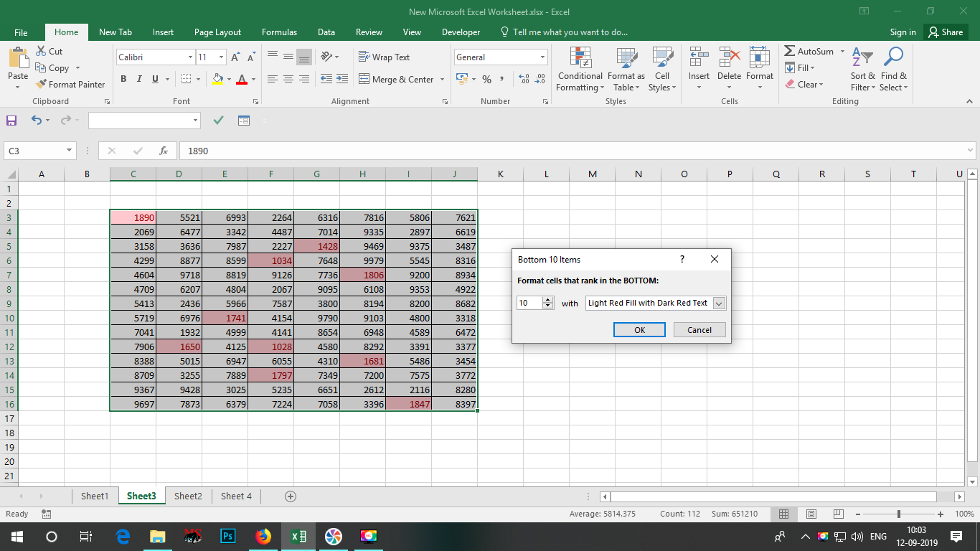
Task: Toggle italic formatting
Action: tap(138, 79)
